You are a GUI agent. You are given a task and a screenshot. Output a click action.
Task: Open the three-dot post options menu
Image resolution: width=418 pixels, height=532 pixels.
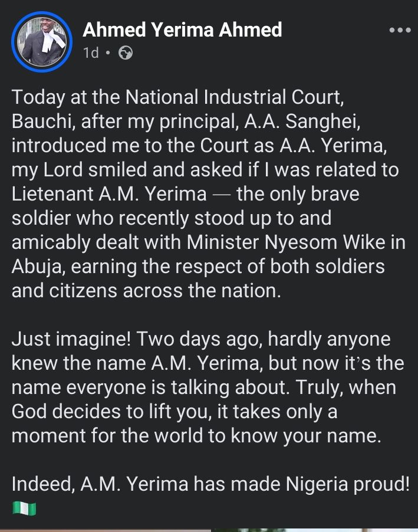[x=400, y=30]
